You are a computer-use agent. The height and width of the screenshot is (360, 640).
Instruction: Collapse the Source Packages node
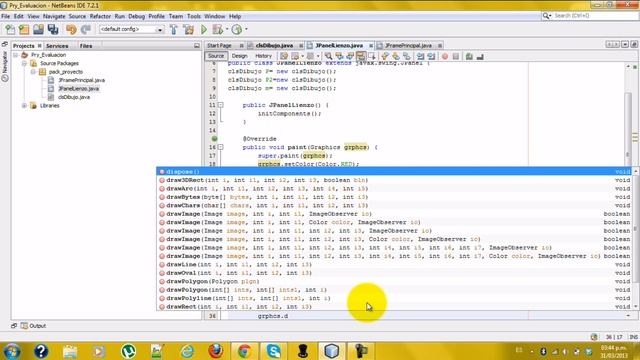tap(24, 63)
